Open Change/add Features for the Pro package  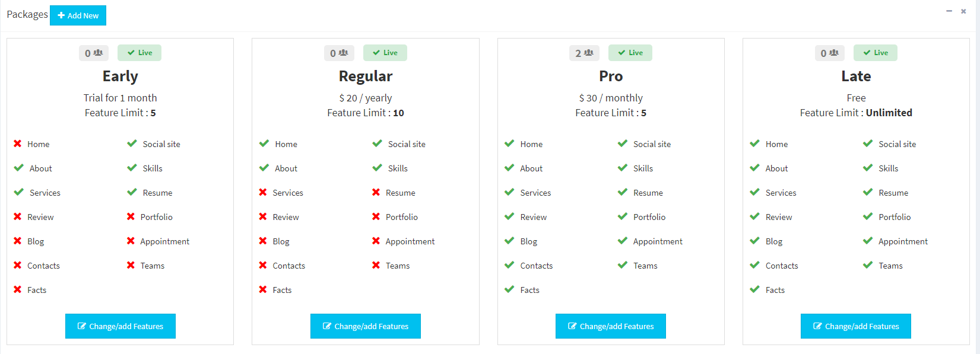[x=611, y=326]
